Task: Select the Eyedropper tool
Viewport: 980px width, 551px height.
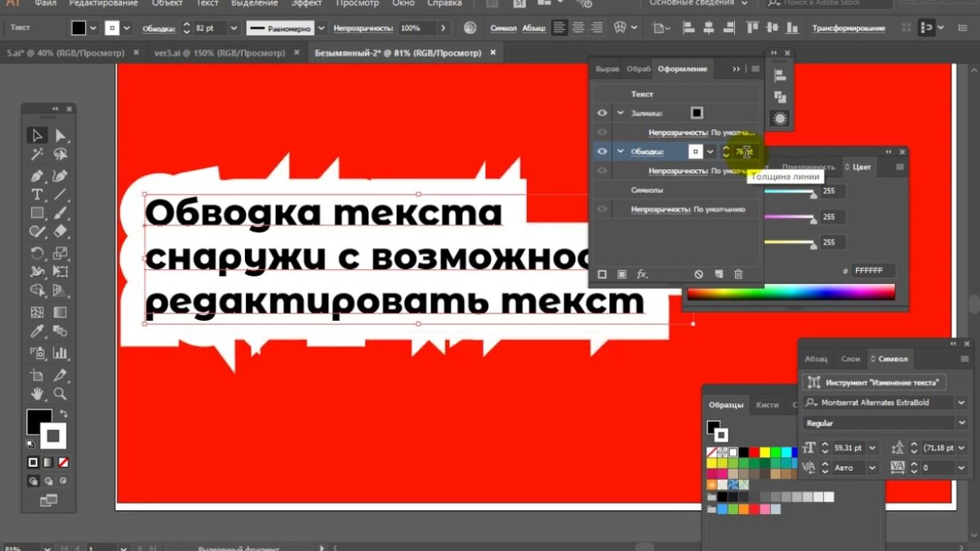Action: (x=37, y=331)
